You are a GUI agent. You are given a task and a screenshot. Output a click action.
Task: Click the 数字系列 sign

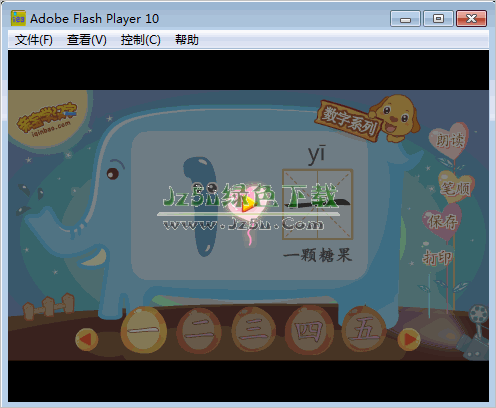tap(348, 121)
